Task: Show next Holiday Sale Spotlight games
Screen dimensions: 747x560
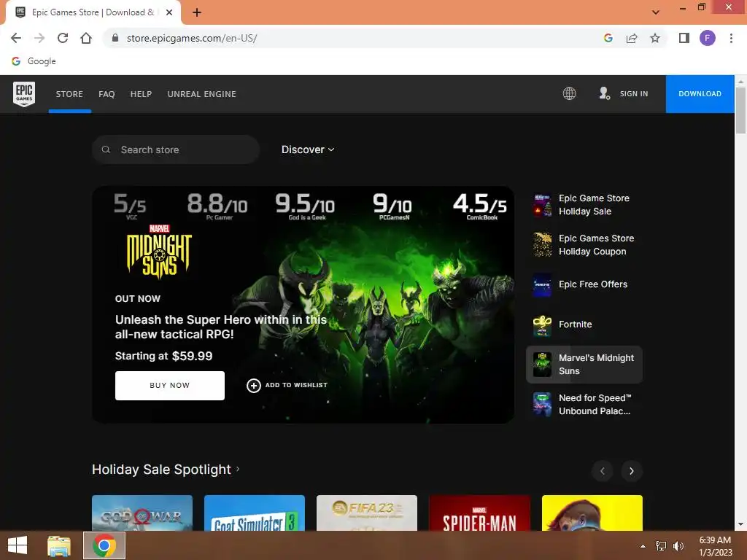Action: coord(632,471)
